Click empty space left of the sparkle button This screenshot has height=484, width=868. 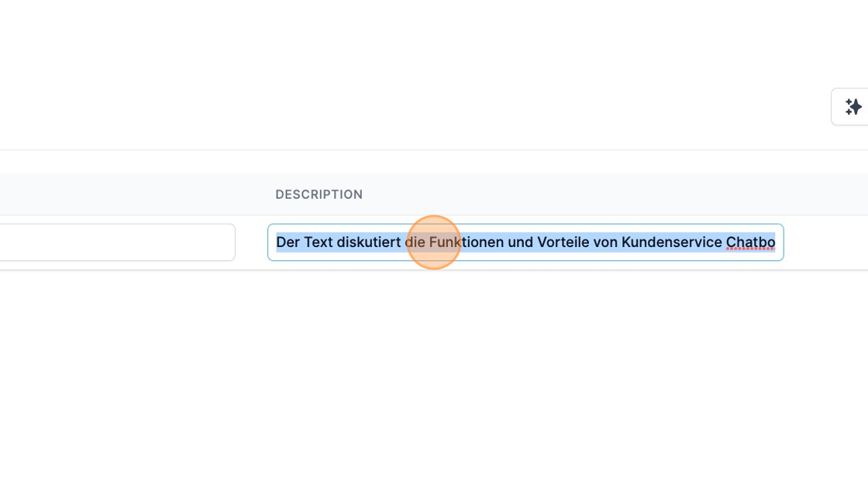[697, 107]
